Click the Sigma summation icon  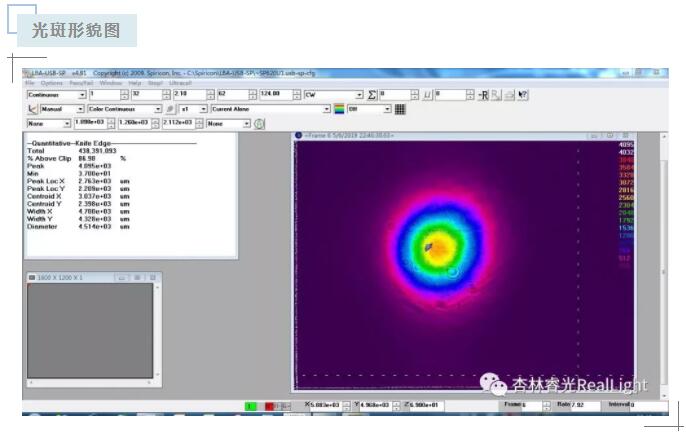pos(372,94)
